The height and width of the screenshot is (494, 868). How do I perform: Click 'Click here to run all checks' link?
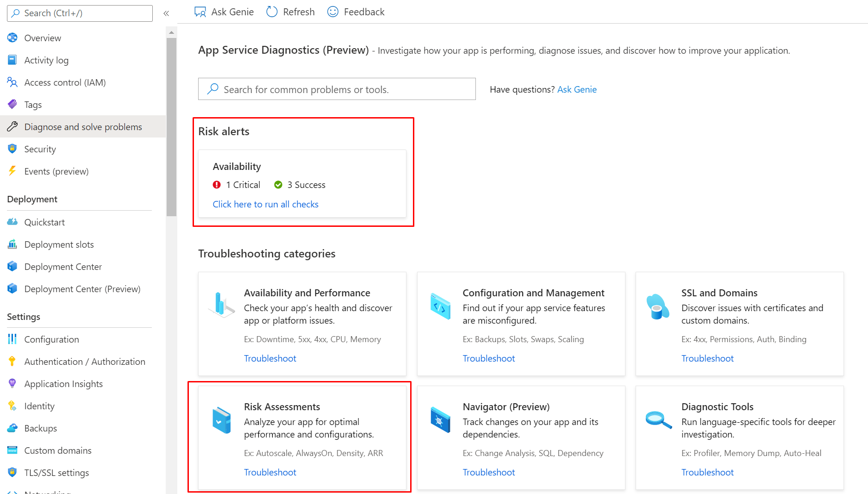point(265,204)
